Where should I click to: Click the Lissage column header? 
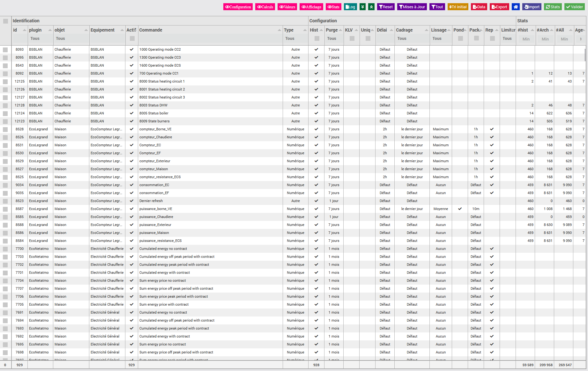pyautogui.click(x=439, y=30)
